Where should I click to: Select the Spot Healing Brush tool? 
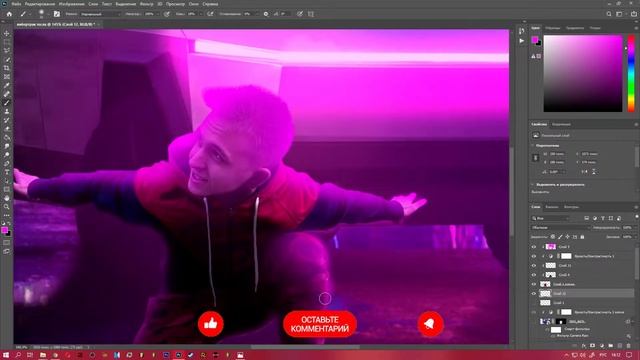pyautogui.click(x=7, y=94)
